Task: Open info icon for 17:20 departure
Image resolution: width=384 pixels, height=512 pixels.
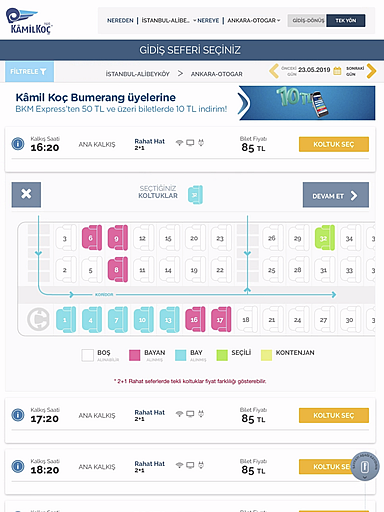Action: (18, 415)
